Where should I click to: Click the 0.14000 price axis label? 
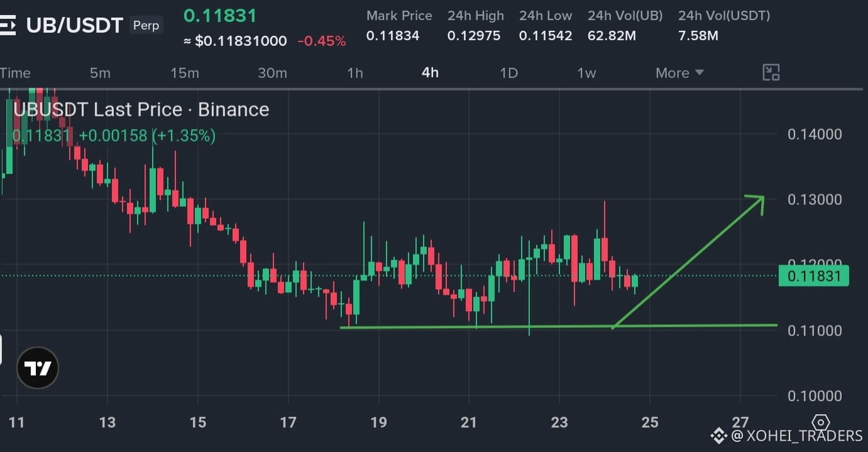tap(815, 134)
